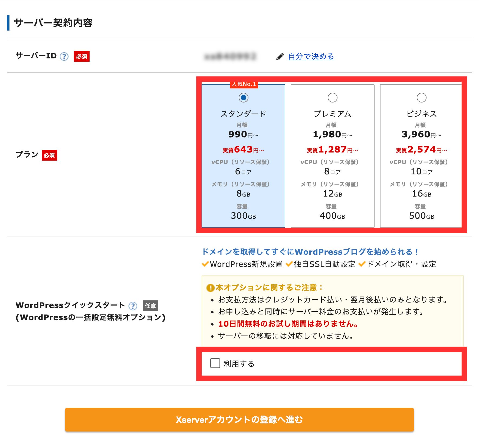Open the 自分で決める link
479x448 pixels.
click(311, 57)
